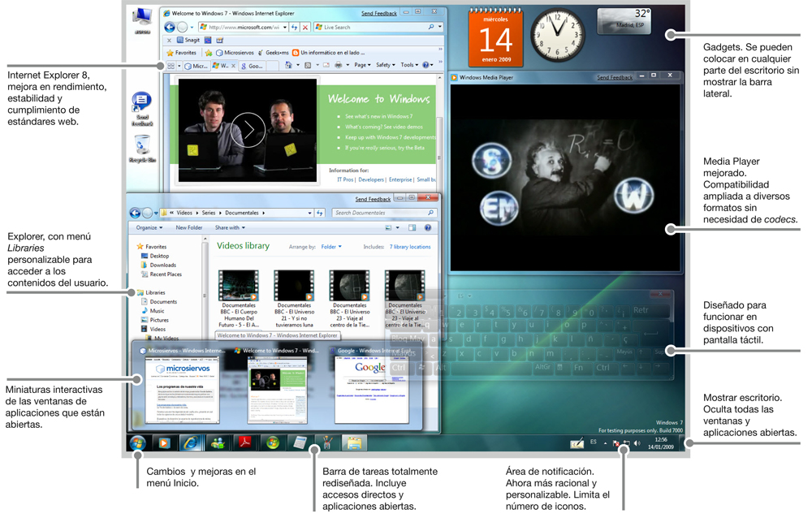The image size is (812, 518).
Task: Stop loading with the red X button
Action: click(x=305, y=28)
